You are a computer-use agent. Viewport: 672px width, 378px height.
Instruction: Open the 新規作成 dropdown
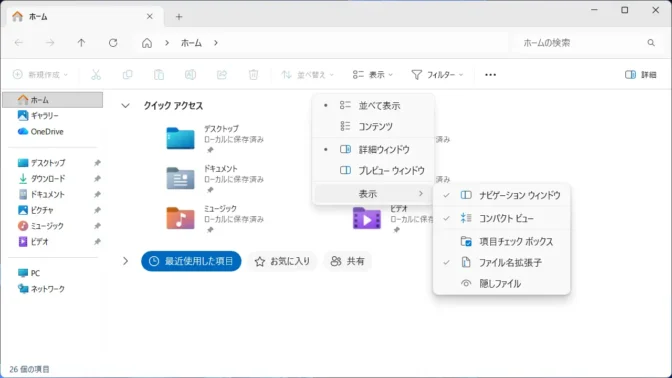[40, 75]
